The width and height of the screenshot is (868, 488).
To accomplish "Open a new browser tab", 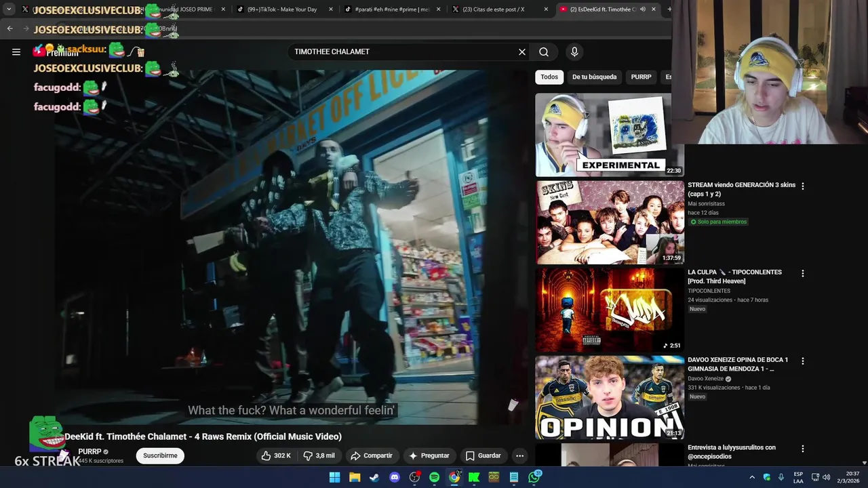I will tap(669, 9).
